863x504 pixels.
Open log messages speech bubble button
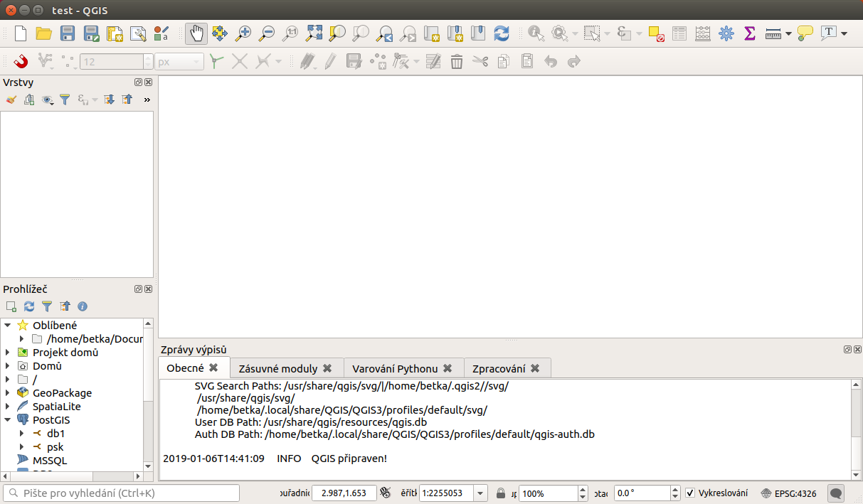(837, 493)
